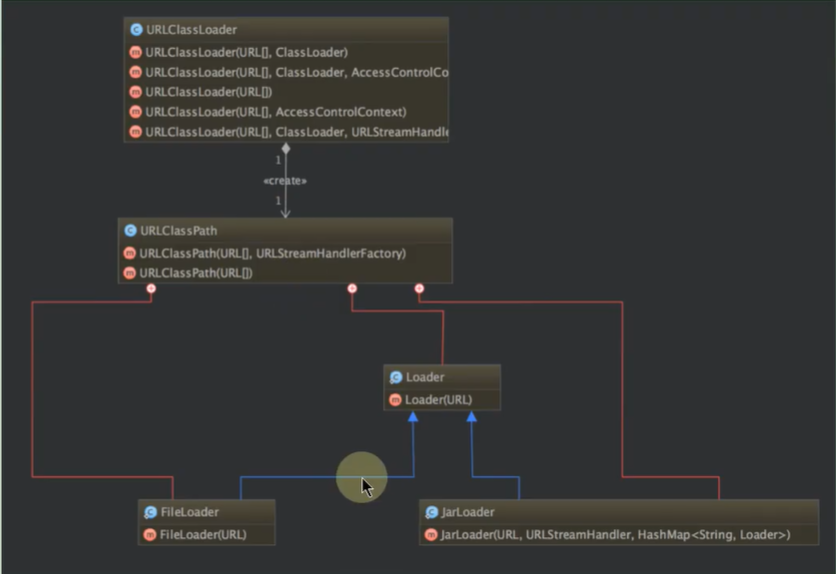836x574 pixels.
Task: Select URLClassPath(URL[], URLStreamHandlerFactory) constructor row
Action: (x=272, y=254)
